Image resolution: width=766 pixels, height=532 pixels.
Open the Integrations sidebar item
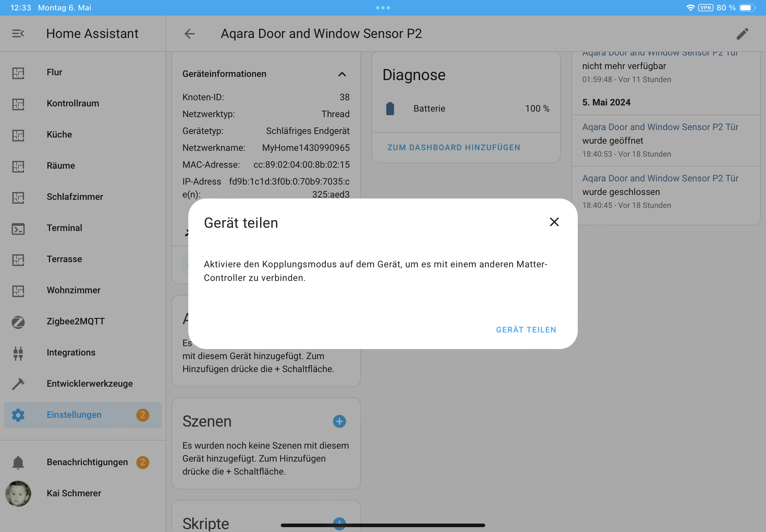coord(71,353)
